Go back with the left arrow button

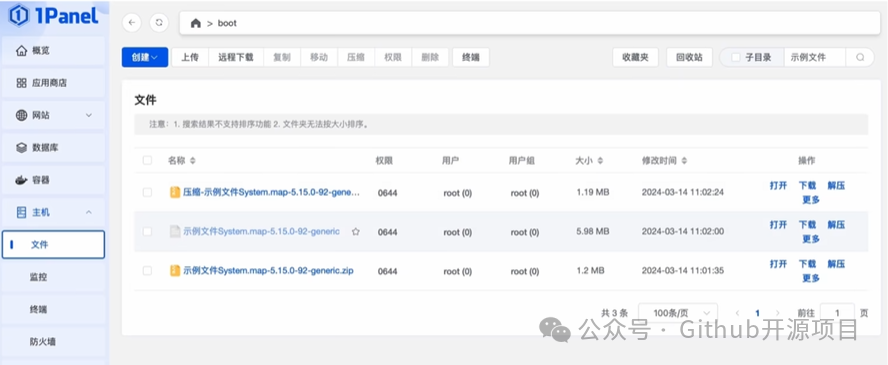(x=132, y=23)
